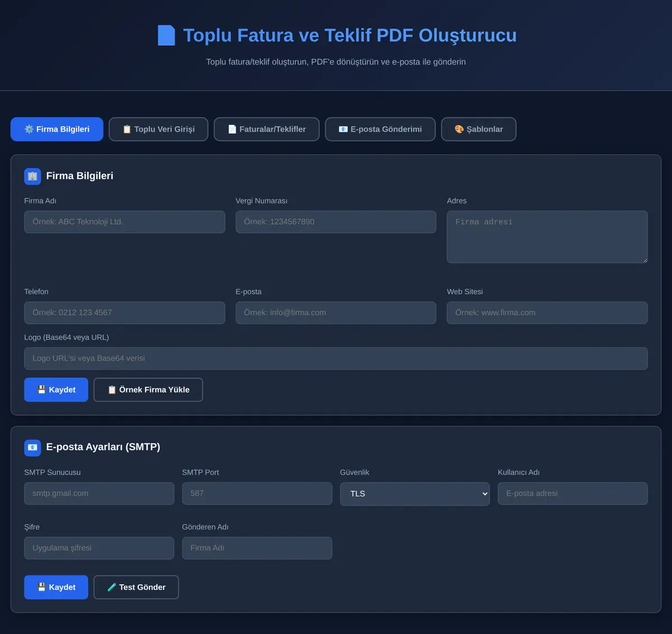Viewport: 672px width, 634px height.
Task: Click the SMTP Sunucusu input field
Action: (99, 493)
